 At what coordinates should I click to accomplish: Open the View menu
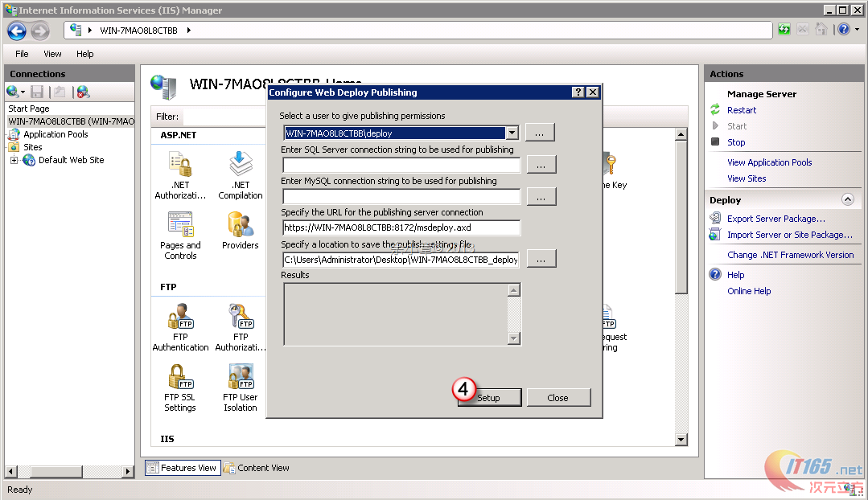point(52,54)
